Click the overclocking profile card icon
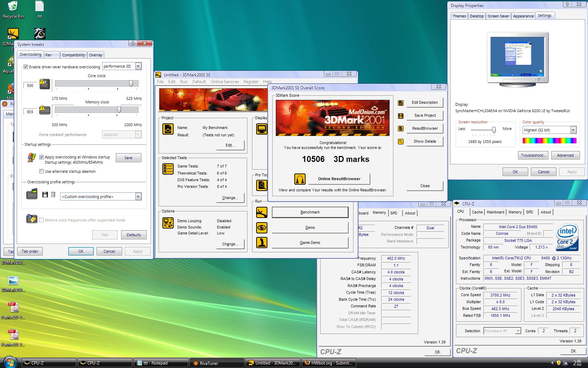This screenshot has width=588, height=368. [32, 194]
